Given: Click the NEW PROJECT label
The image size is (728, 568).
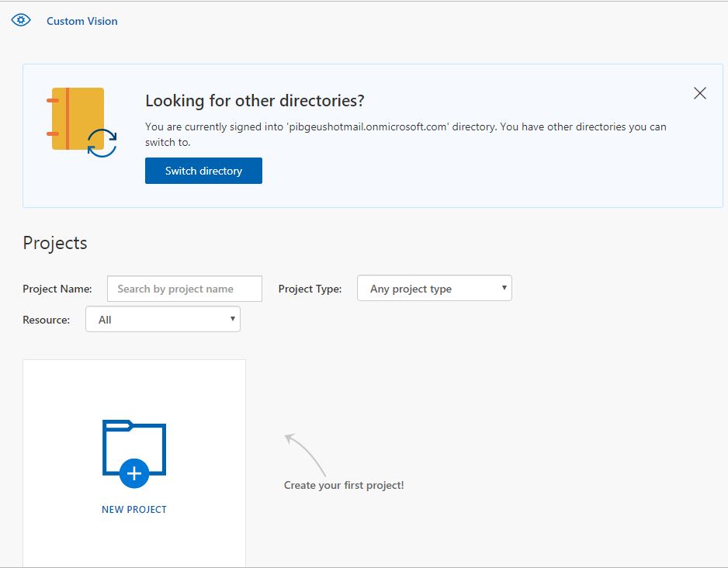Looking at the screenshot, I should click(x=133, y=510).
